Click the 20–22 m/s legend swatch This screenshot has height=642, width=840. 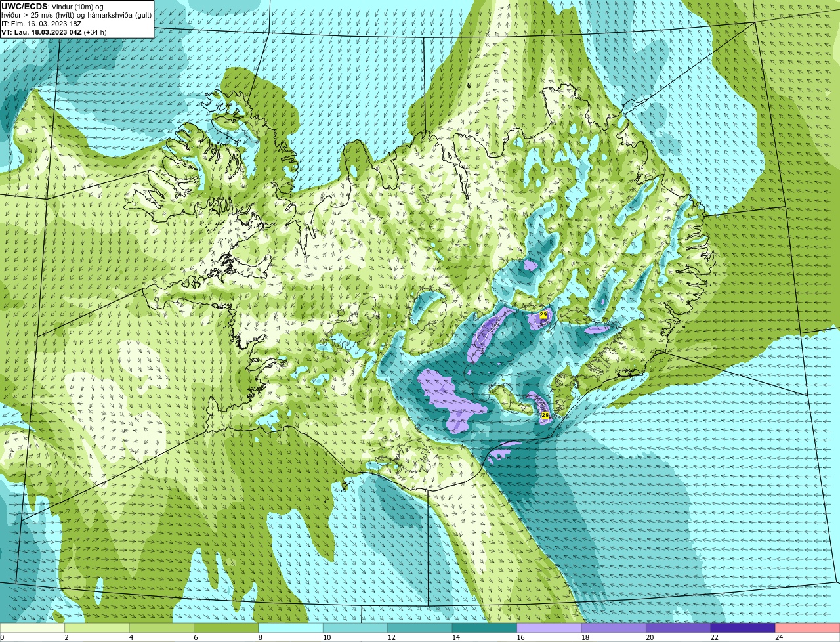[x=679, y=628]
